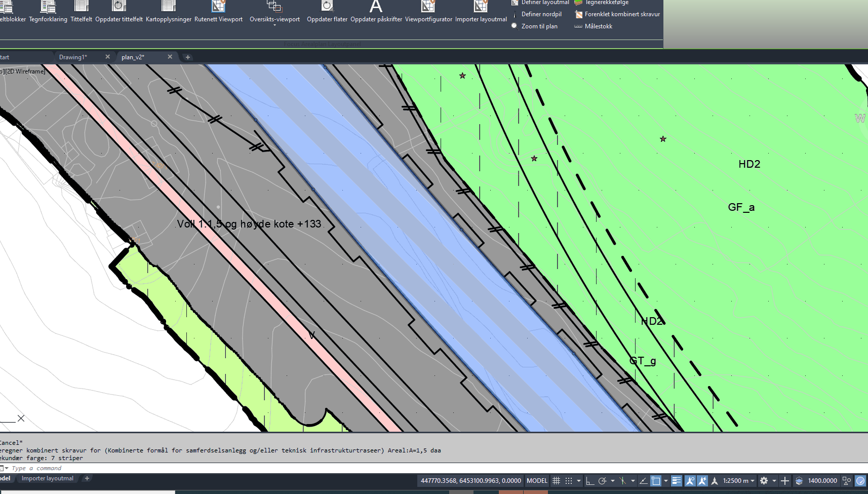Toggle ortho mode in the status bar

click(590, 481)
